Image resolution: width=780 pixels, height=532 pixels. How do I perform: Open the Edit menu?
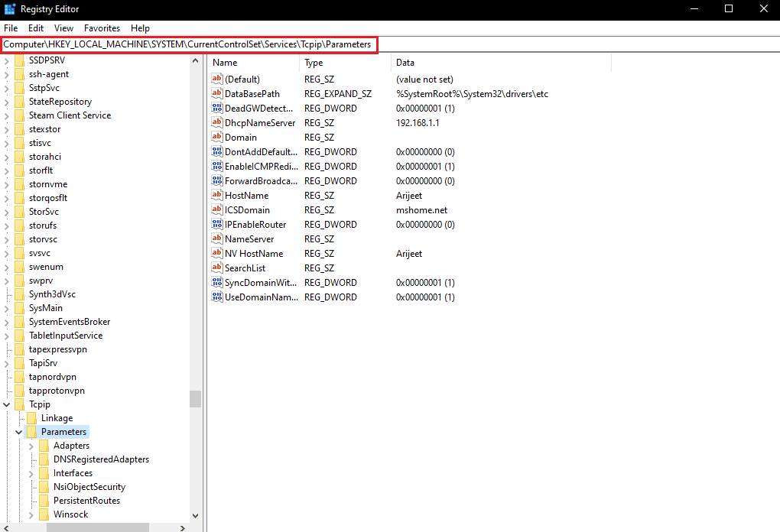click(x=36, y=28)
